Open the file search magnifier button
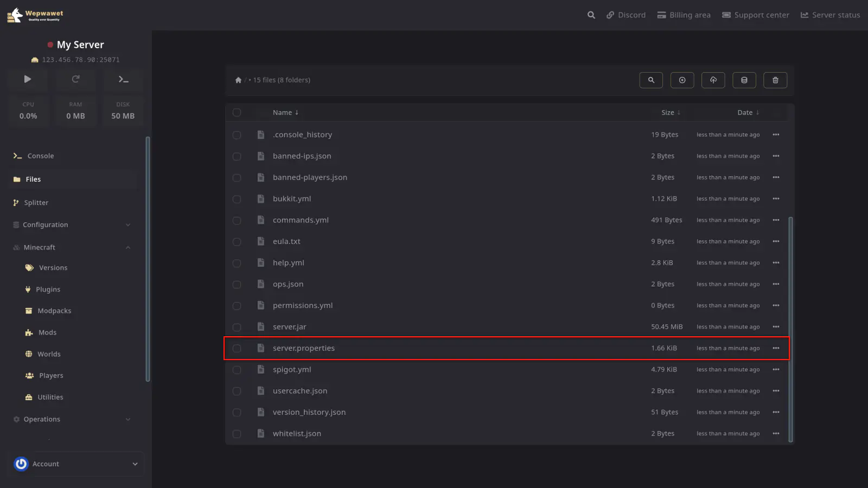The width and height of the screenshot is (868, 488). click(651, 80)
